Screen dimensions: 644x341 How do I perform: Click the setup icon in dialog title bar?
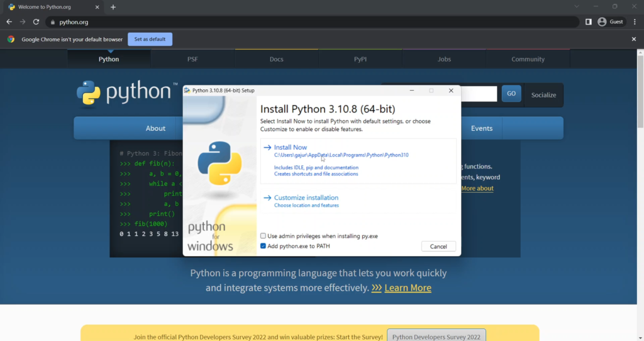187,91
